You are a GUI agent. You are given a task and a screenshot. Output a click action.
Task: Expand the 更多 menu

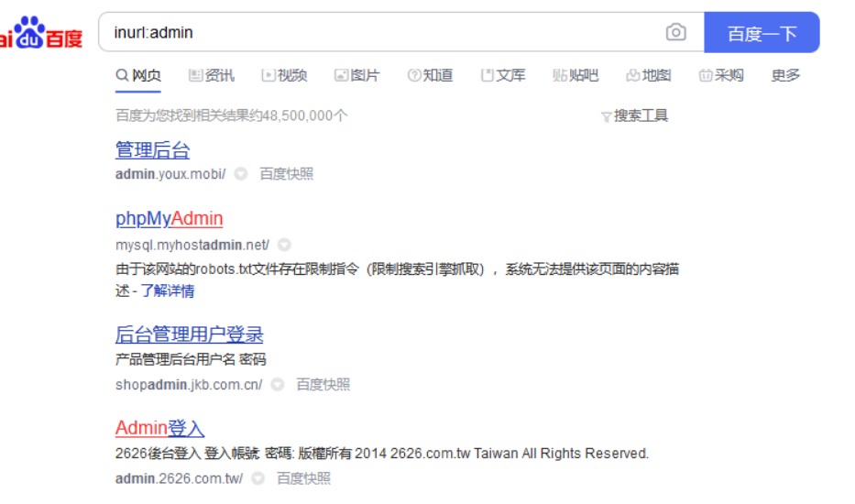pos(785,75)
